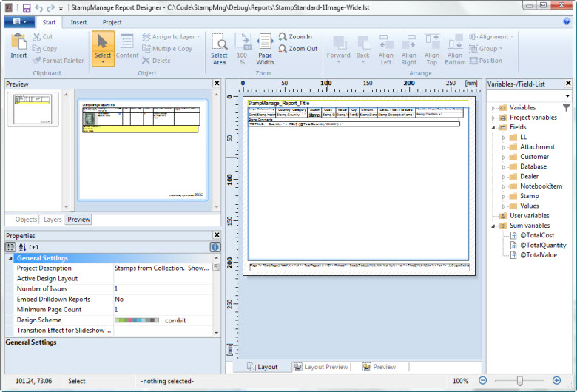Viewport: 577px width, 392px height.
Task: Open the application file menu button
Action: coord(19,21)
